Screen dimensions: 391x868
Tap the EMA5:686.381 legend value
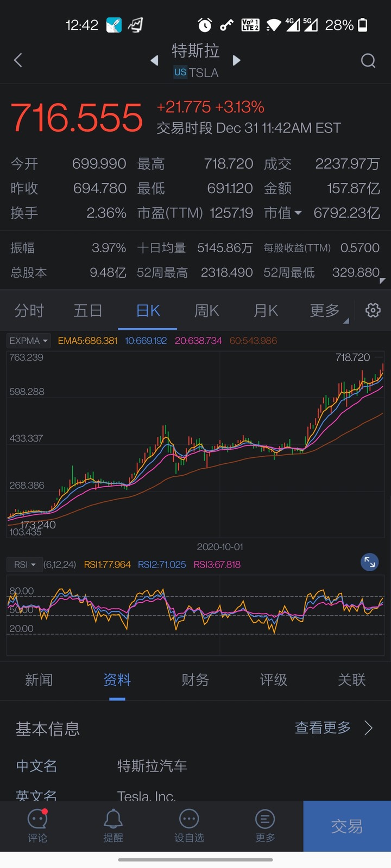87,341
